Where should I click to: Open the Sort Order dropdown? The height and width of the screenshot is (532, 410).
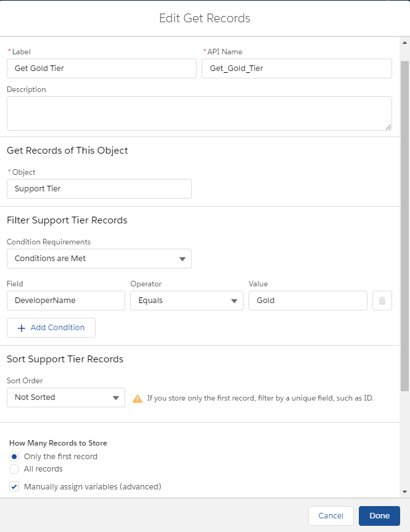coord(65,397)
